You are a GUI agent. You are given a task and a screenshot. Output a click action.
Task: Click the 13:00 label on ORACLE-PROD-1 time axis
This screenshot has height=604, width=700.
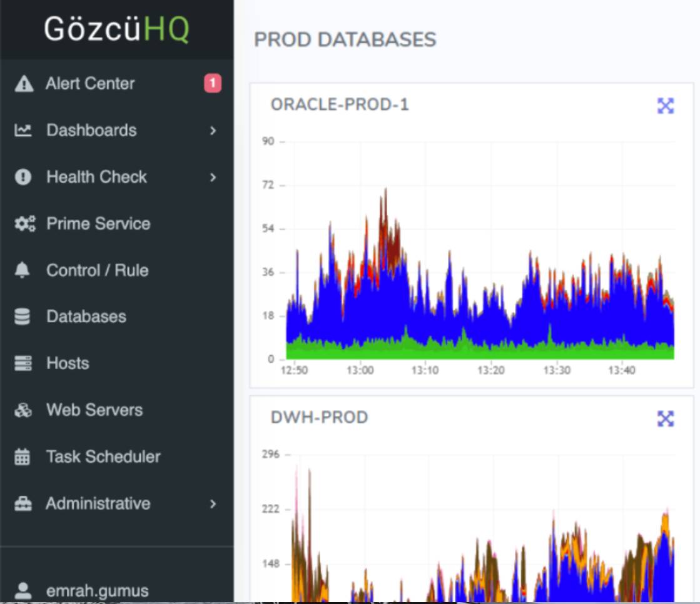pos(360,370)
